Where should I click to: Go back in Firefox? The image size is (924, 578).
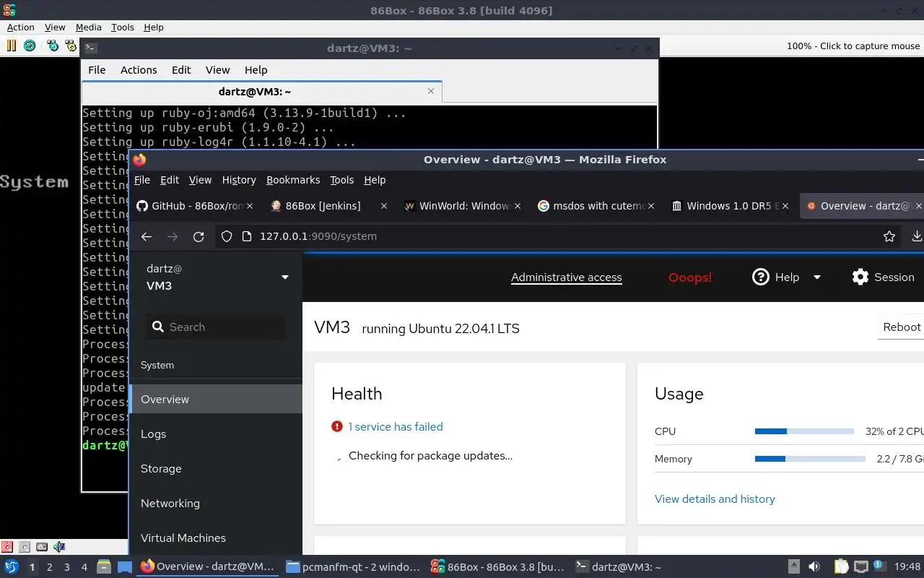tap(147, 236)
